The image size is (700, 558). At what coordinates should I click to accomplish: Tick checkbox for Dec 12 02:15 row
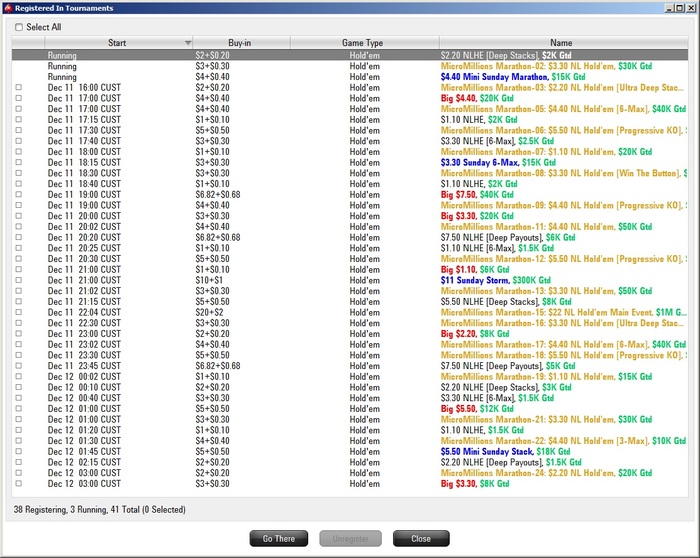18,462
